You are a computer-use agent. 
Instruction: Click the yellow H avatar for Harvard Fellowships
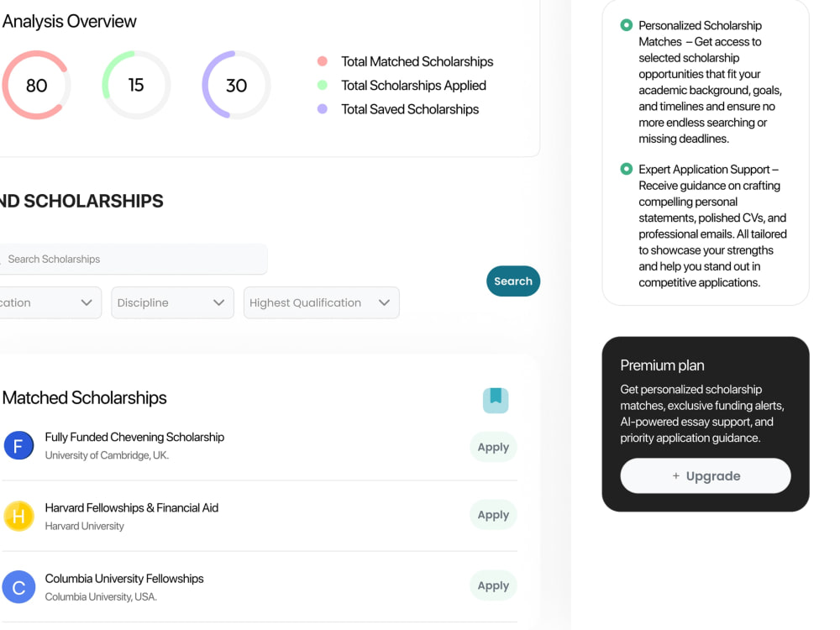(18, 516)
